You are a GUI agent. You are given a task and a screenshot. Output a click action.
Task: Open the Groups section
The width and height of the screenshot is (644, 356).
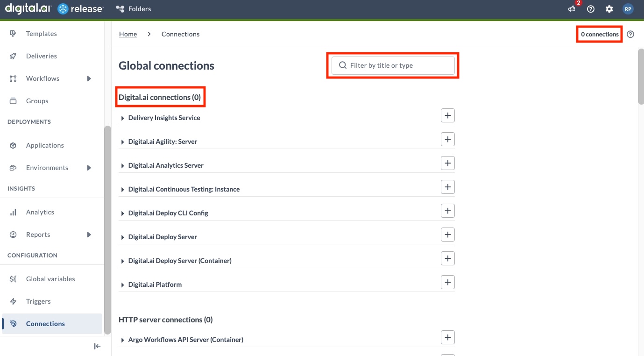(x=37, y=100)
